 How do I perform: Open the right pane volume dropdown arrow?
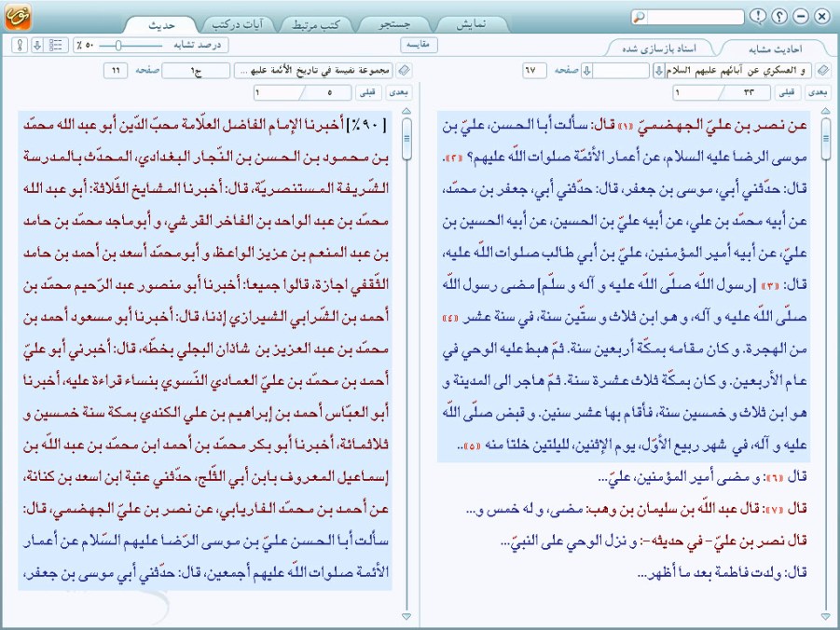(587, 70)
